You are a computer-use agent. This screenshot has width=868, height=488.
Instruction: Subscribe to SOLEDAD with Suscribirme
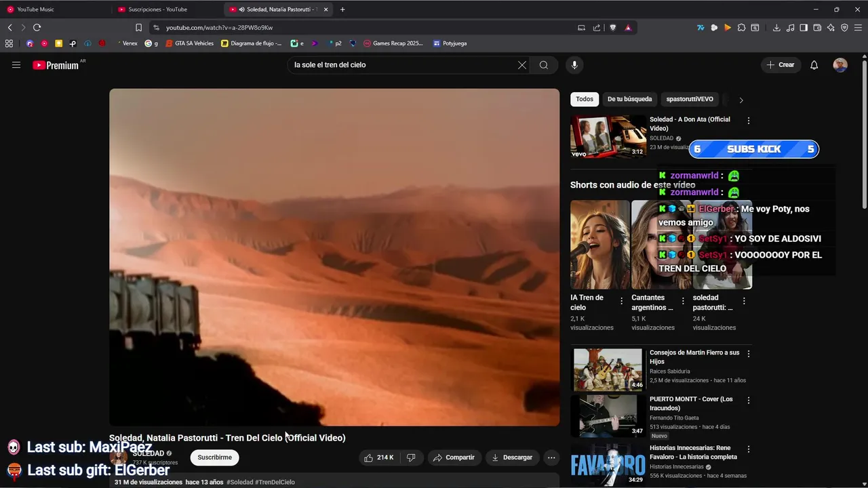coord(214,457)
